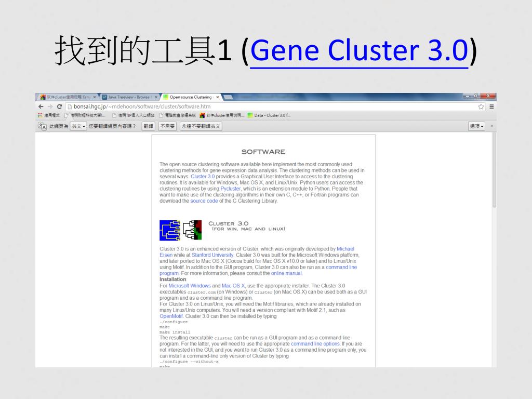Click the translate icon in the translation bar

(42, 126)
